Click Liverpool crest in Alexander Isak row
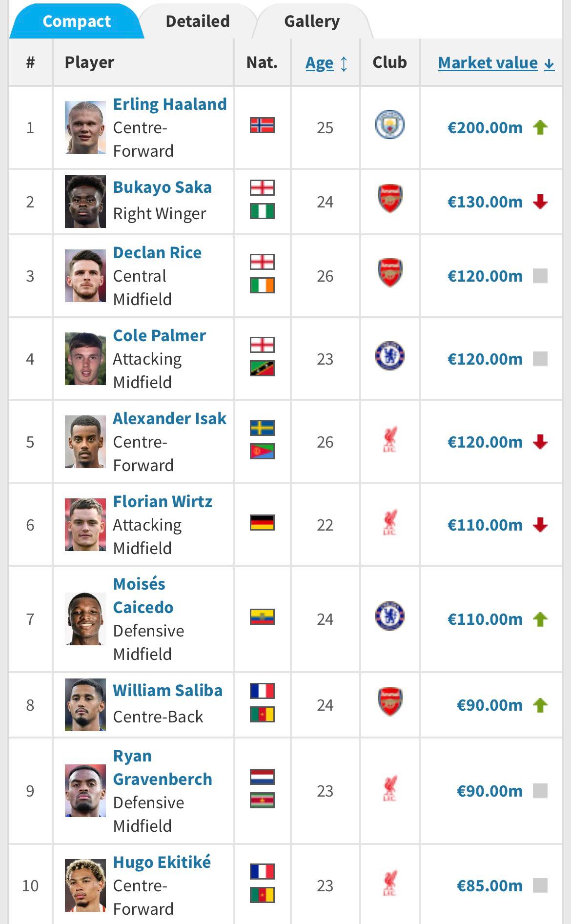Viewport: 571px width, 924px height. [389, 439]
